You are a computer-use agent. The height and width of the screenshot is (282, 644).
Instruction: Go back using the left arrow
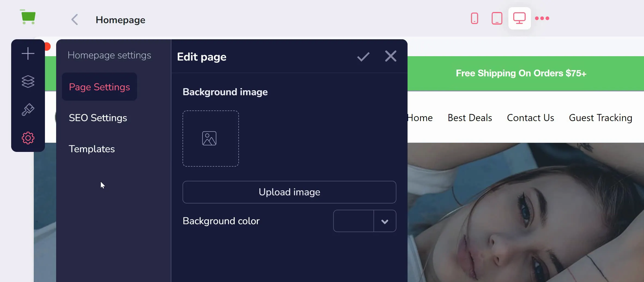pyautogui.click(x=75, y=20)
